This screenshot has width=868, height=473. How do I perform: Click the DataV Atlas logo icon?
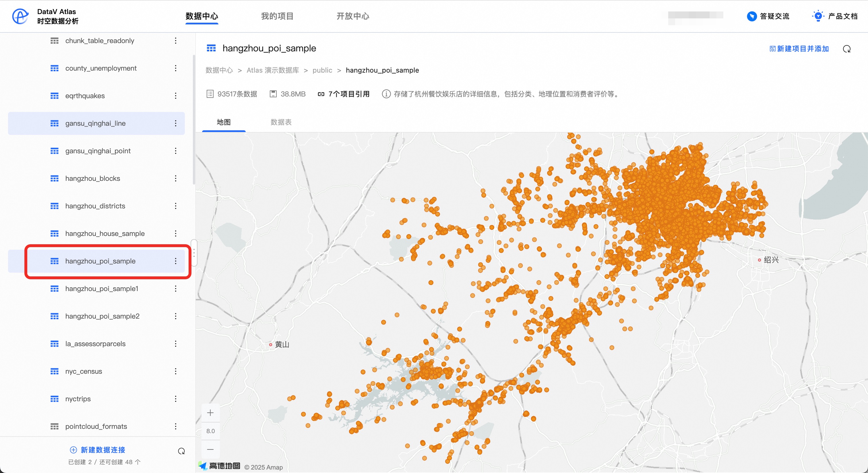[20, 16]
